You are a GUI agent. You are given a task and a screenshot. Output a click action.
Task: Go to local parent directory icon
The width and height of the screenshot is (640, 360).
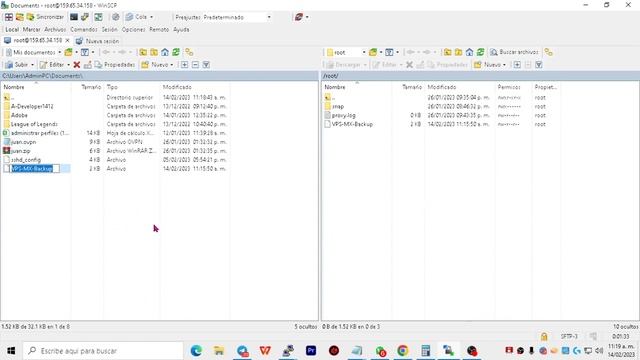143,52
